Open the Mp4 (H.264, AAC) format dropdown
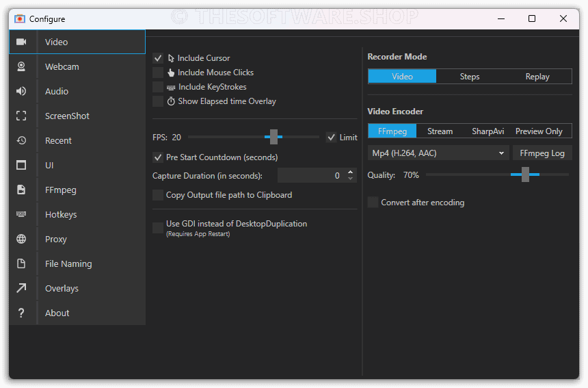This screenshot has width=588, height=388. tap(438, 153)
